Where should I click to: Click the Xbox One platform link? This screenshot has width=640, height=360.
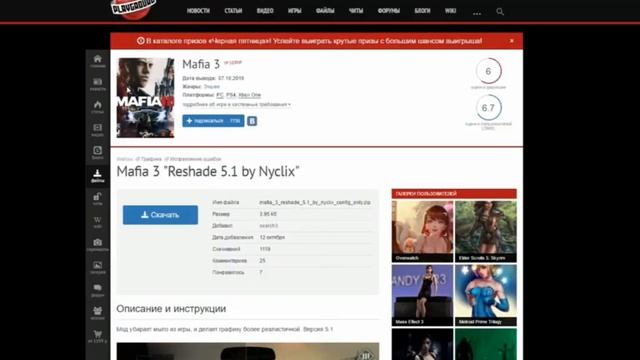tap(249, 95)
